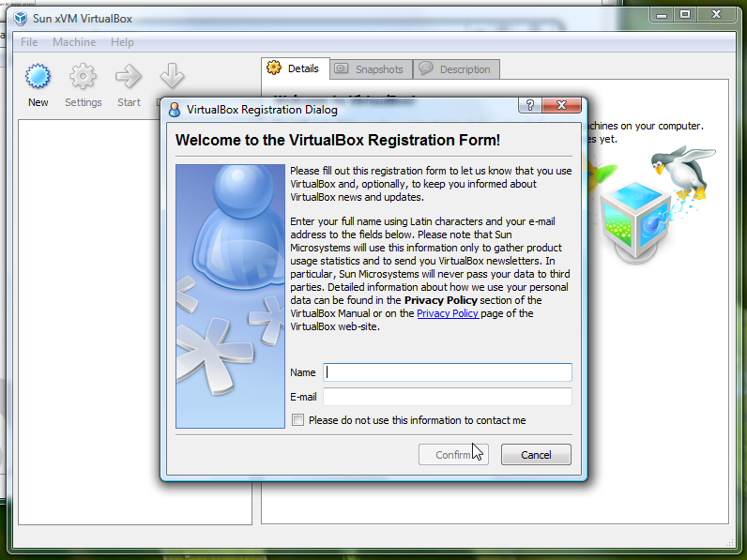
Task: Click the VirtualBox cube icon in title bar
Action: tap(21, 19)
